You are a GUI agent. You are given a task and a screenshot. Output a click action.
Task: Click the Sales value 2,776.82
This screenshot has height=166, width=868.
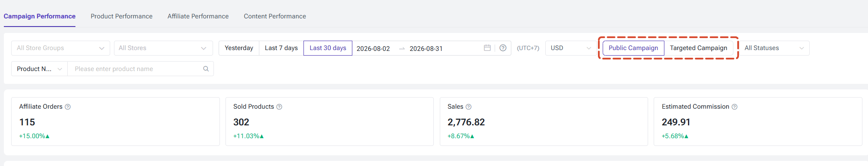click(466, 122)
